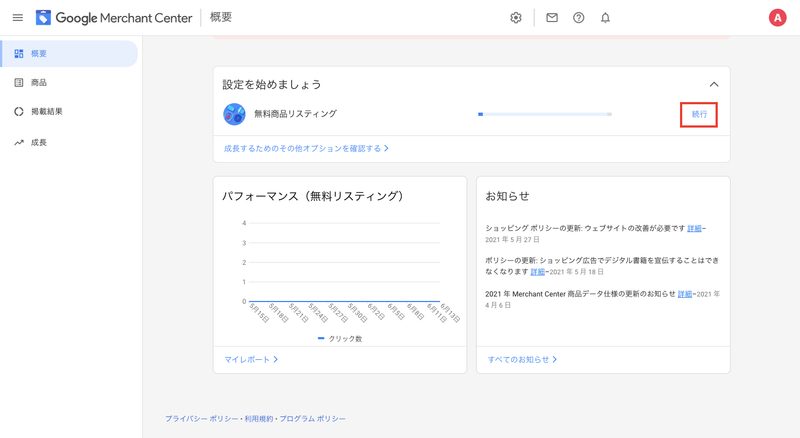This screenshot has height=438, width=800.
Task: Click the 成長 trend icon in the sidebar
Action: [19, 142]
